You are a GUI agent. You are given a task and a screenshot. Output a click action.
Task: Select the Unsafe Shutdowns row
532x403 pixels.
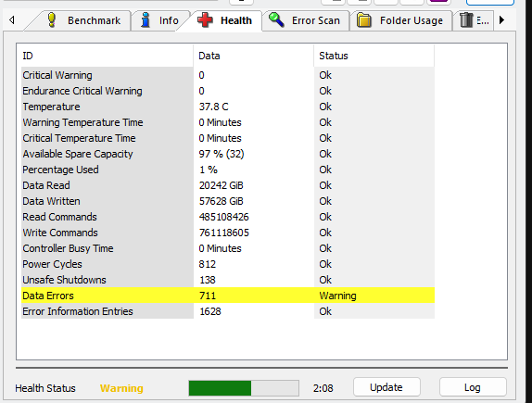(228, 280)
